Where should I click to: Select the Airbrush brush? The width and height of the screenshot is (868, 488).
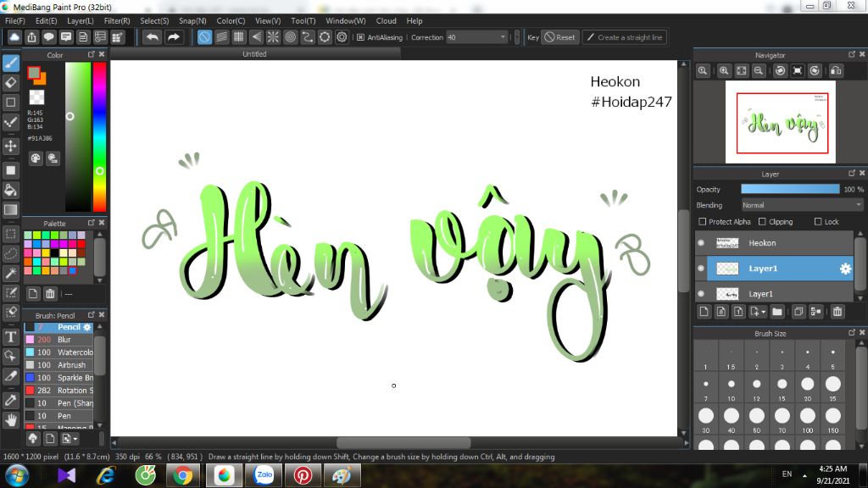click(58, 365)
